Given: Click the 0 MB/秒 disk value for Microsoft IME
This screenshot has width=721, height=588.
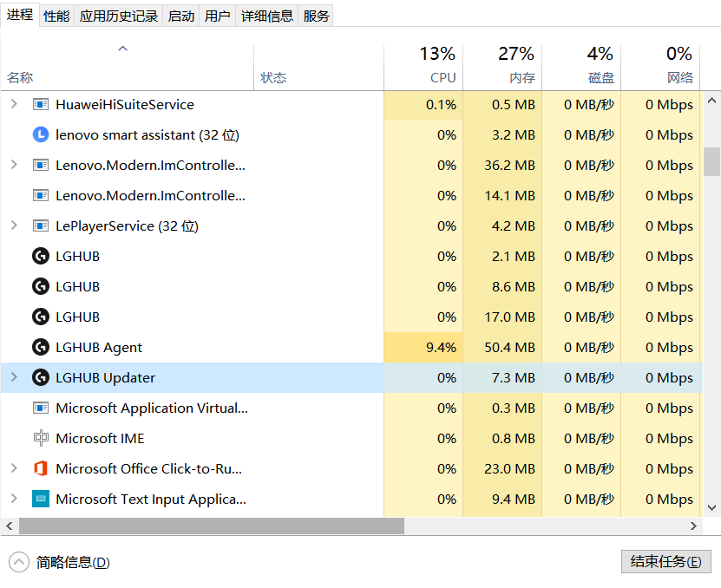Looking at the screenshot, I should click(x=589, y=439).
